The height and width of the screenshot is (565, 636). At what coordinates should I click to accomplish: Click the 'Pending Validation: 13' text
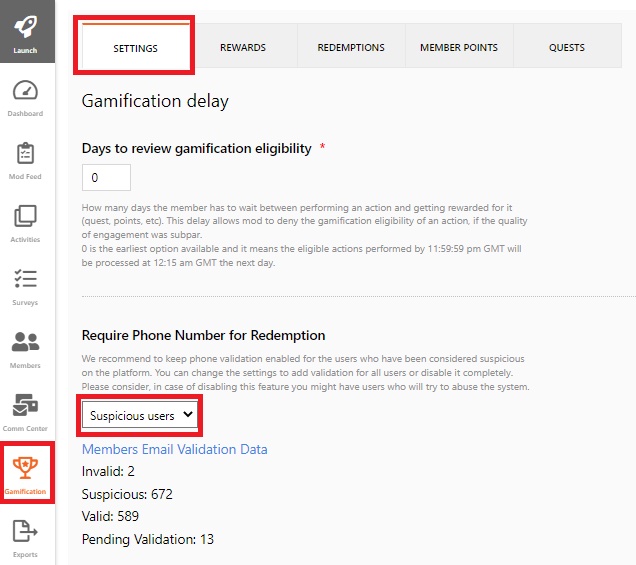pos(148,539)
